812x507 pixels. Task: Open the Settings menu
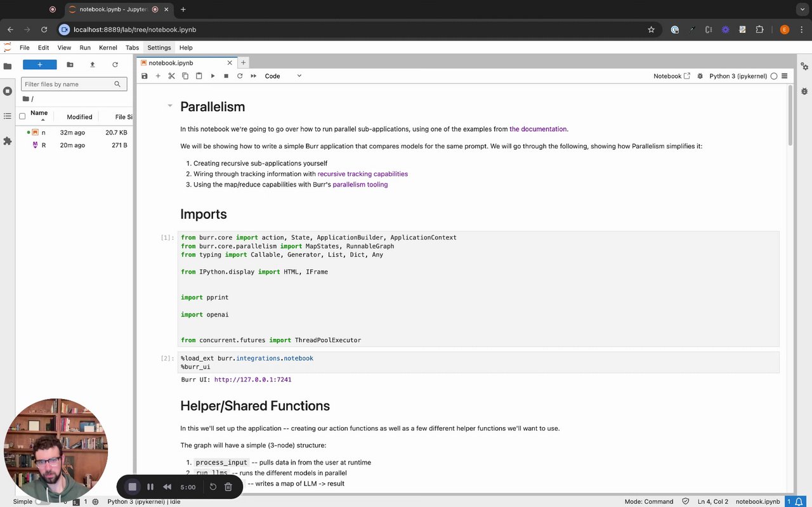pos(159,48)
